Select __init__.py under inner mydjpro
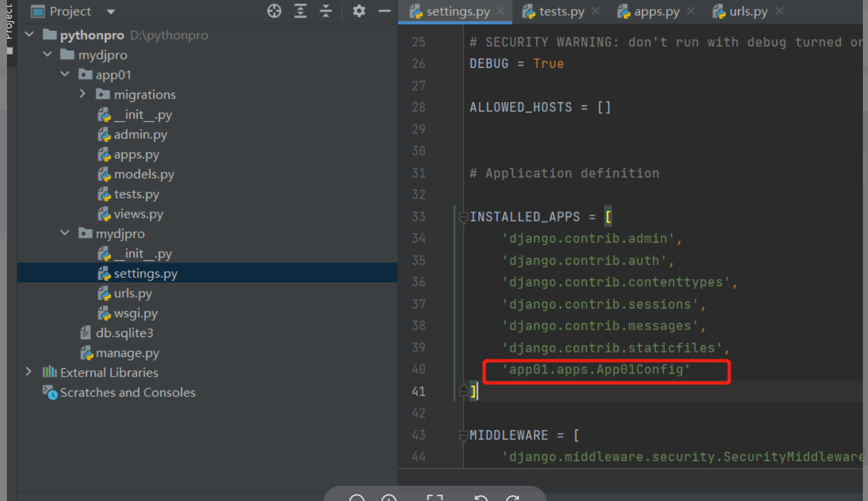868x501 pixels. click(x=143, y=253)
